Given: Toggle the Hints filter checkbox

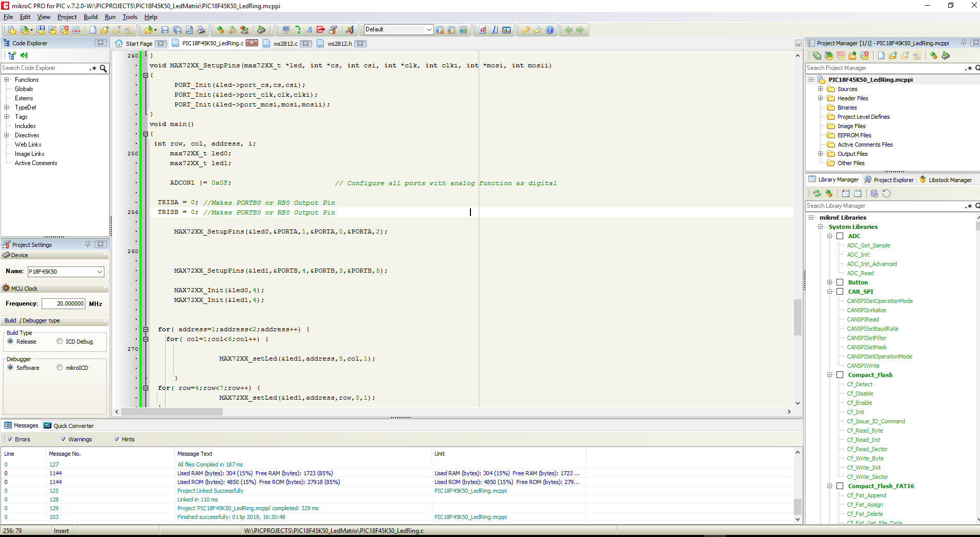Looking at the screenshot, I should pyautogui.click(x=117, y=439).
